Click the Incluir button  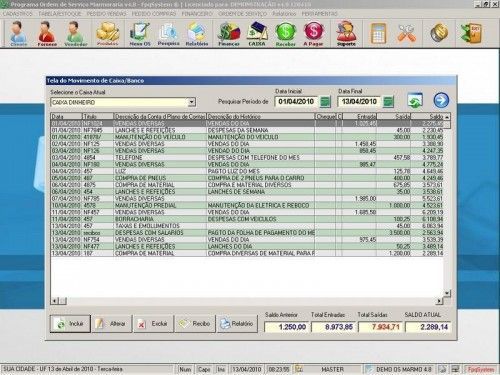click(70, 324)
